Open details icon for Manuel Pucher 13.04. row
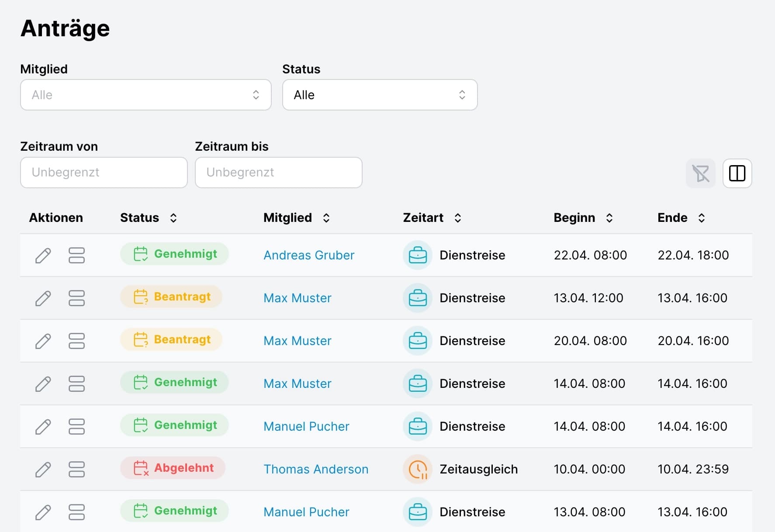 pos(76,512)
